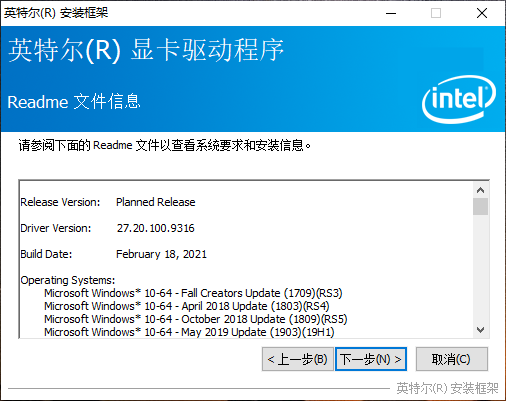This screenshot has width=506, height=401.
Task: Click the scrollbar up arrow in Readme box
Action: coord(480,190)
